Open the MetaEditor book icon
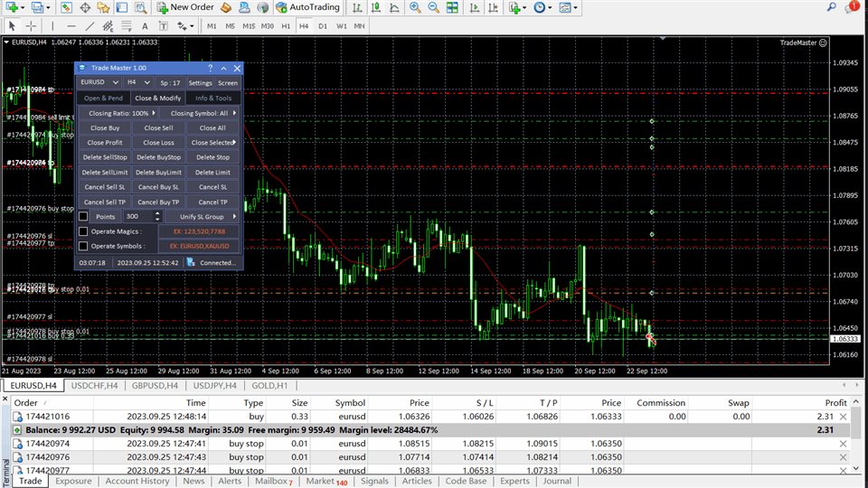The image size is (868, 488). [x=226, y=7]
